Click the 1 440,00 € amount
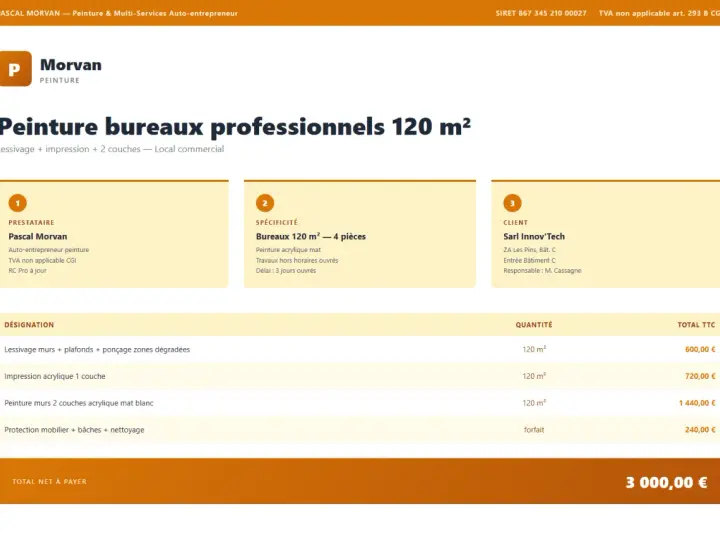The width and height of the screenshot is (720, 540). click(x=697, y=403)
